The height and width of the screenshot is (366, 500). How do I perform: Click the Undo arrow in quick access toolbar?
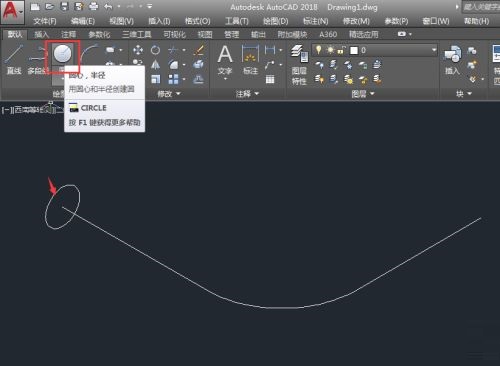coord(108,7)
